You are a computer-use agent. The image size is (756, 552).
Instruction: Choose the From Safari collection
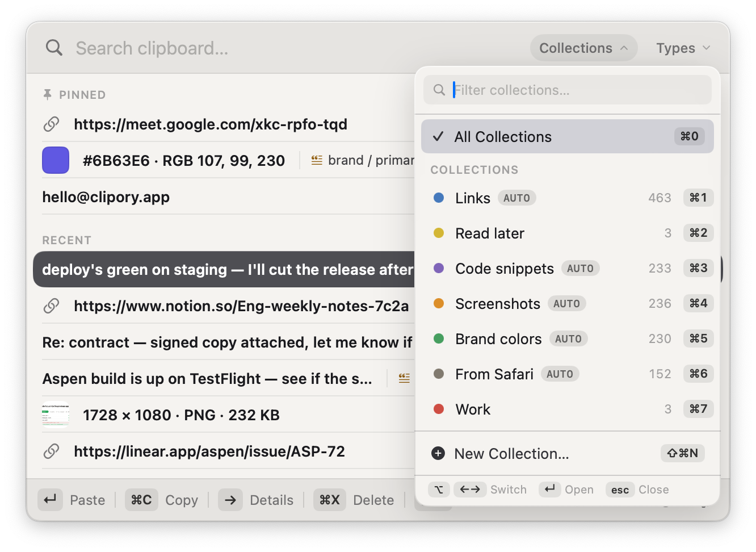pos(568,374)
